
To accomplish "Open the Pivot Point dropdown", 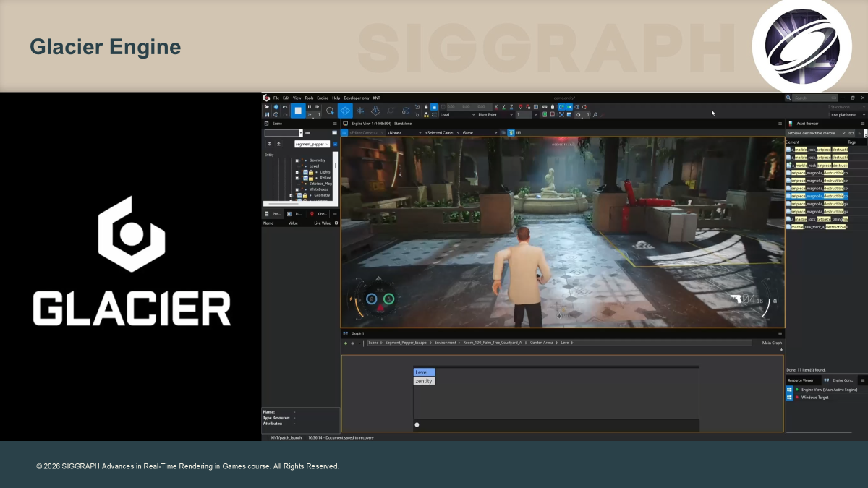I will [495, 114].
